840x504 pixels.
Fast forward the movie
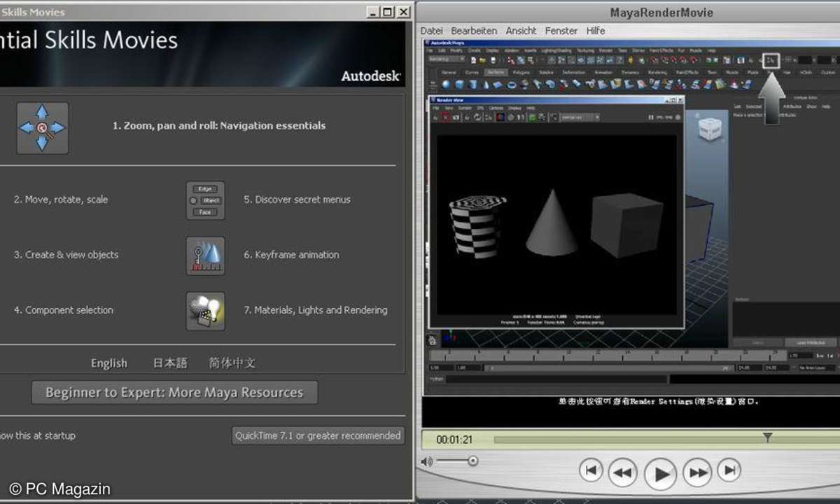click(x=696, y=473)
